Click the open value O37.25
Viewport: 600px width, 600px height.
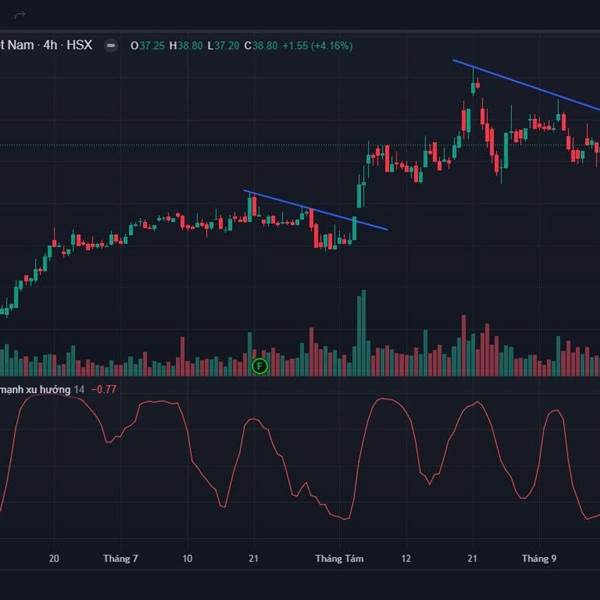147,46
